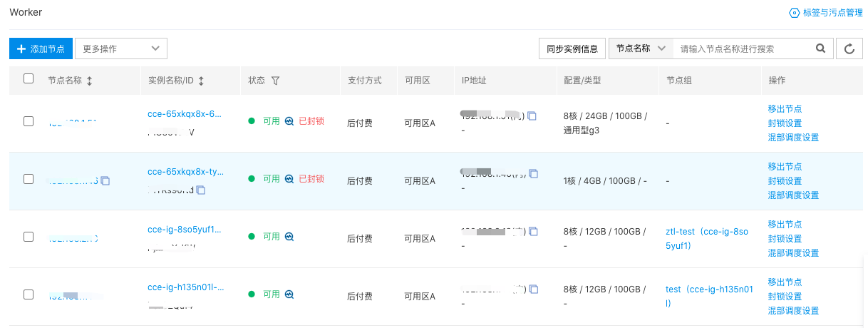Check the first node row's checkbox
Screen dimensions: 868x328
29,121
